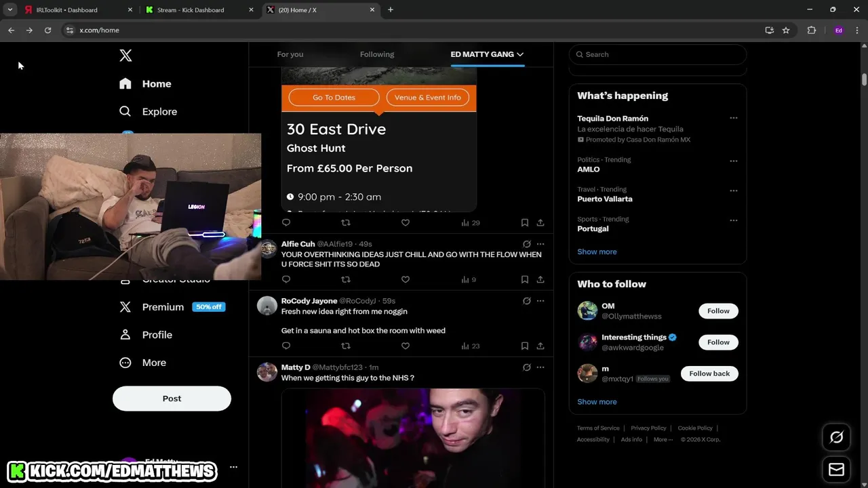Click Grok icon on Alfie Cuh's post
Viewport: 868px width, 488px height.
(527, 244)
